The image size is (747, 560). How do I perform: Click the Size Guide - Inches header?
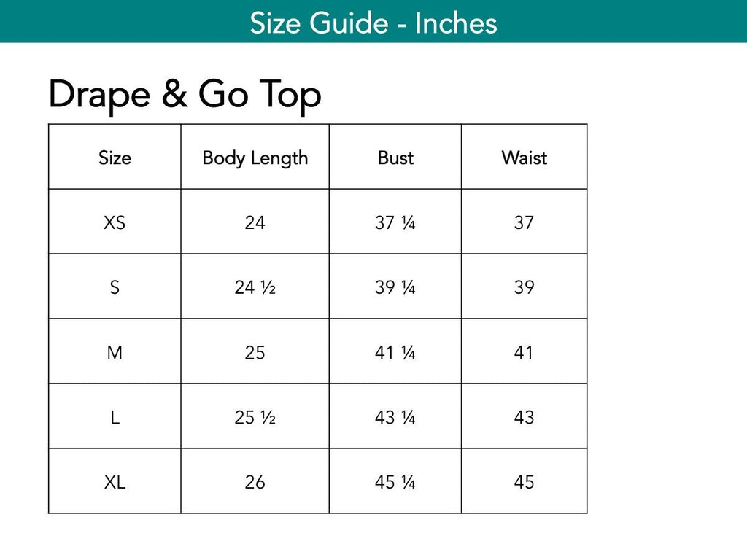pyautogui.click(x=373, y=23)
